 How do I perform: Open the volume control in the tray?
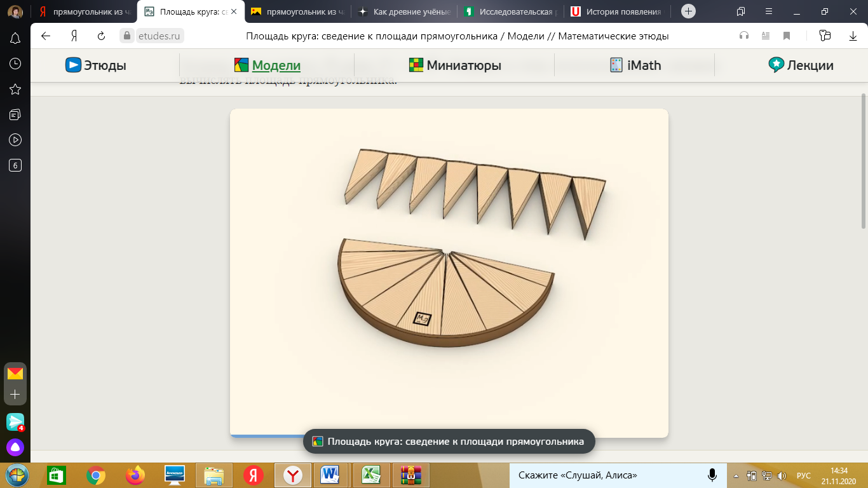coord(782,475)
